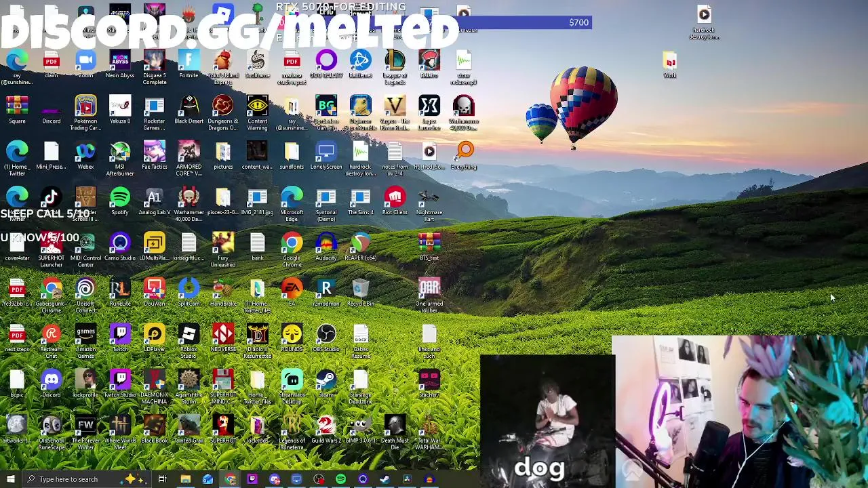Open the Google Chrome desktop shortcut

click(292, 243)
